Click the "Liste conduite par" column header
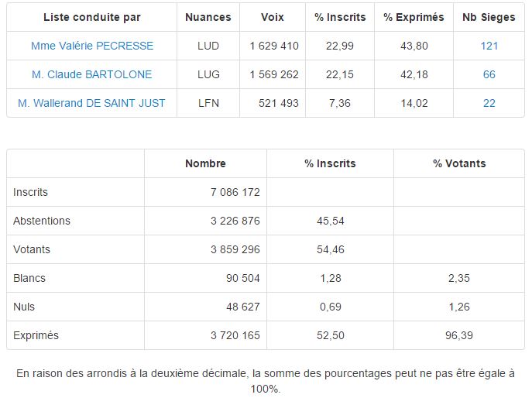532x398 pixels. [x=92, y=17]
